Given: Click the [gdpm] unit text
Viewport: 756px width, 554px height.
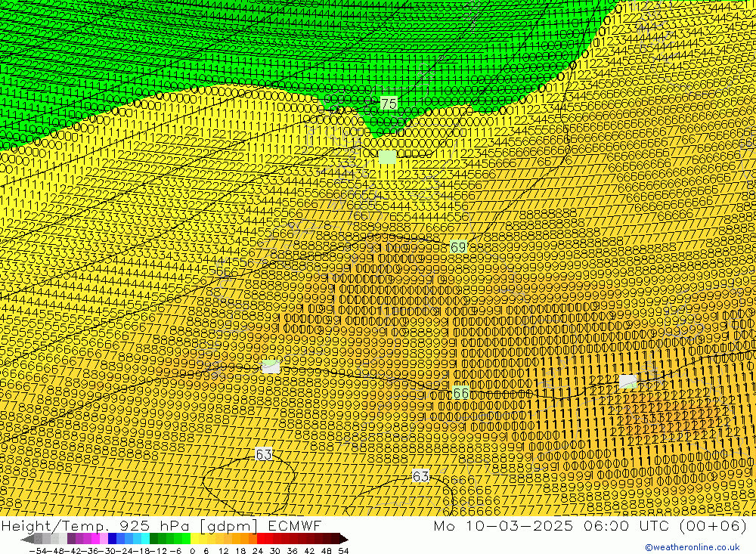Looking at the screenshot, I should (230, 525).
